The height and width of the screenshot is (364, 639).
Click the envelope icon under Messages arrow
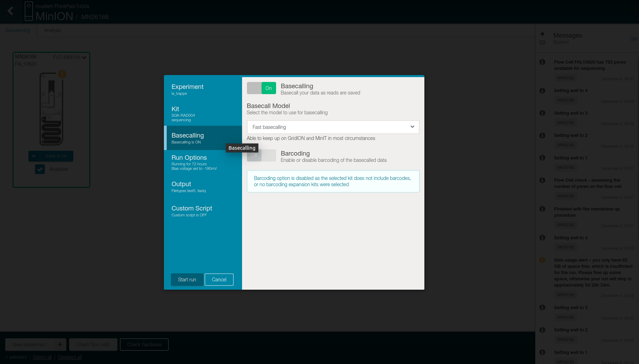tap(542, 42)
